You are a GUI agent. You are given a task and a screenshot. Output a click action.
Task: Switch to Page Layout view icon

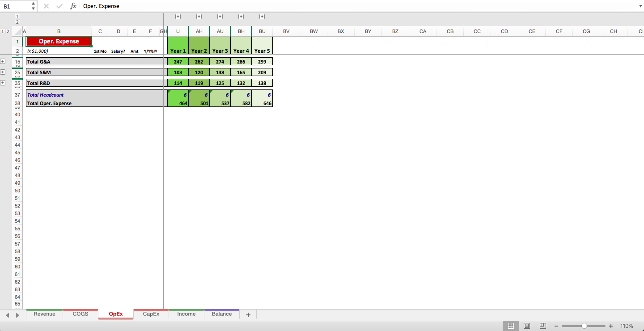tap(527, 326)
